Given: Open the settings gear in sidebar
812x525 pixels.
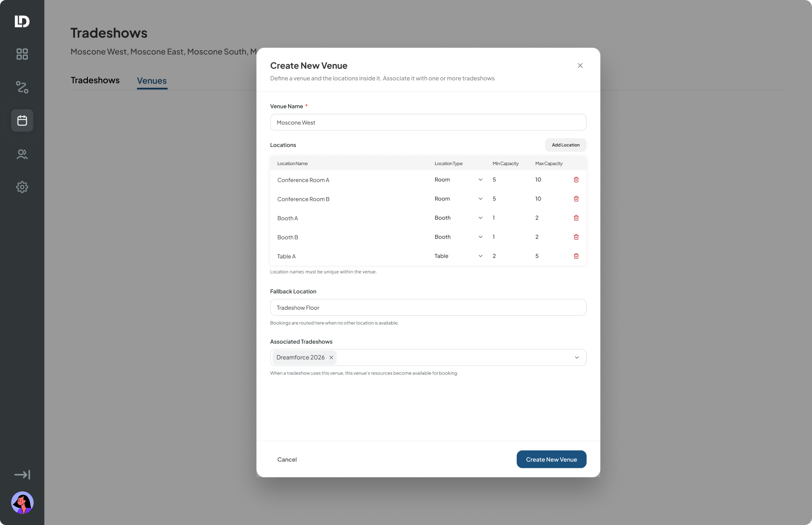Looking at the screenshot, I should [22, 187].
